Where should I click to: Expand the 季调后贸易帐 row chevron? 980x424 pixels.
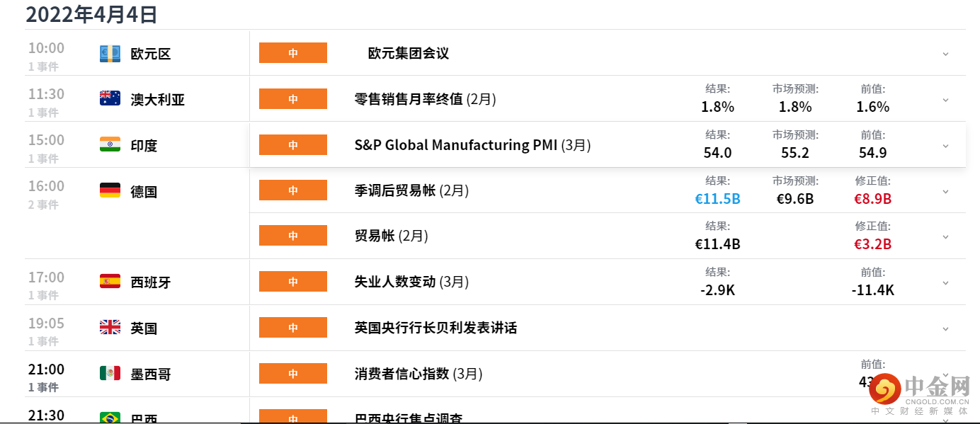point(945,191)
